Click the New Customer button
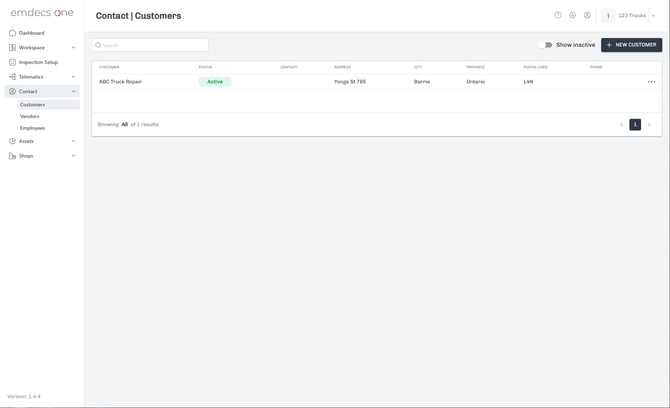This screenshot has height=408, width=670. click(x=632, y=45)
